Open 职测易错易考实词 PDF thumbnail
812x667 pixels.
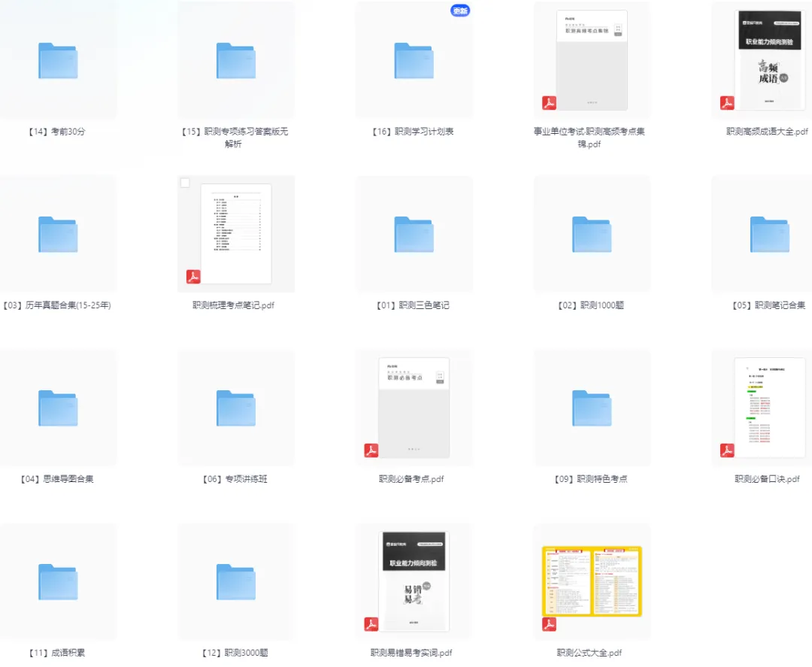[x=414, y=581]
